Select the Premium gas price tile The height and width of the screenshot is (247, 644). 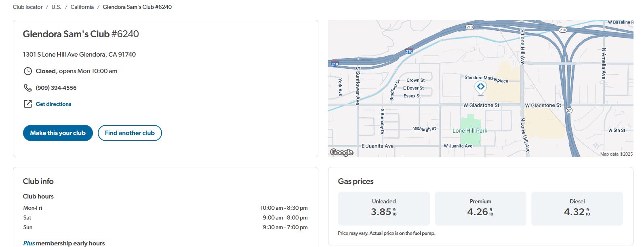[480, 209]
